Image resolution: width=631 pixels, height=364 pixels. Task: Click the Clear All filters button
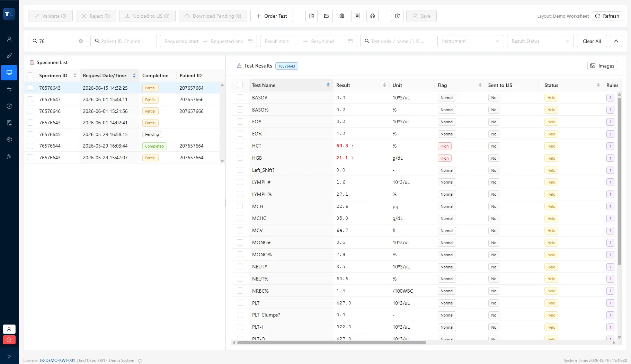(592, 41)
